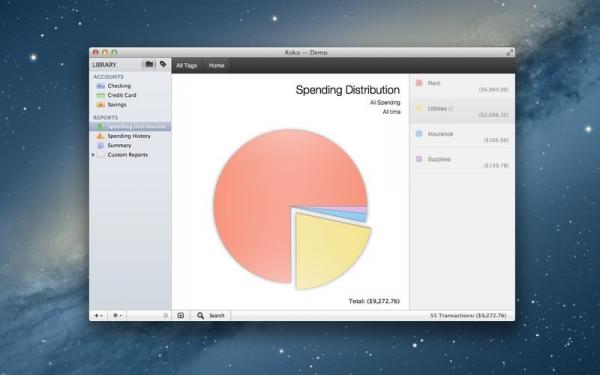This screenshot has width=600, height=375.
Task: Enter fullscreen using the title bar arrows
Action: 509,52
